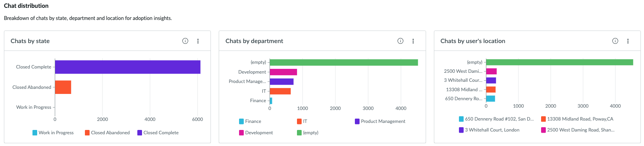Click 650 Dennery Ro... axis label
The height and width of the screenshot is (146, 644).
[x=464, y=99]
